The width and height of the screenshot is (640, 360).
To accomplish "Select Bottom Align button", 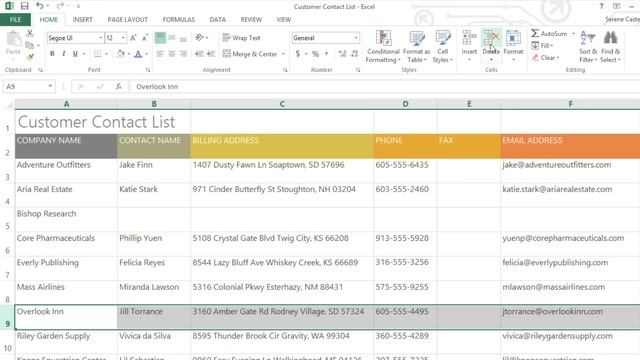I will pos(183,38).
